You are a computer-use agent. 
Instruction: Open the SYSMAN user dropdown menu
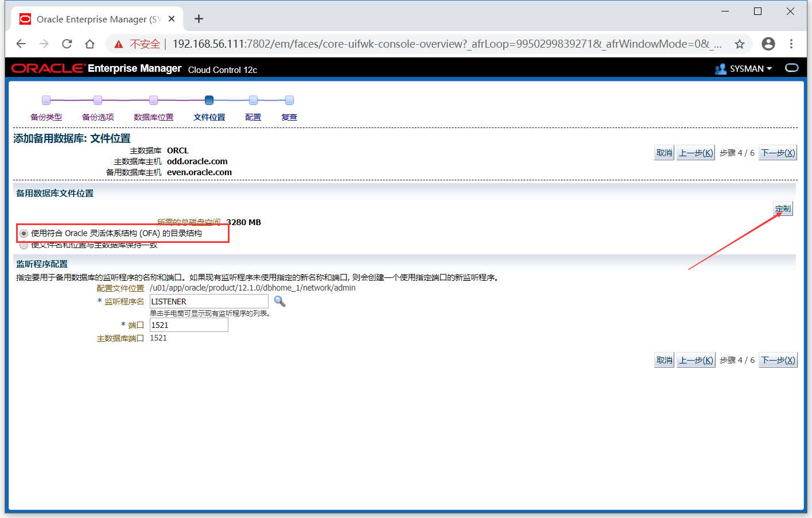(751, 69)
